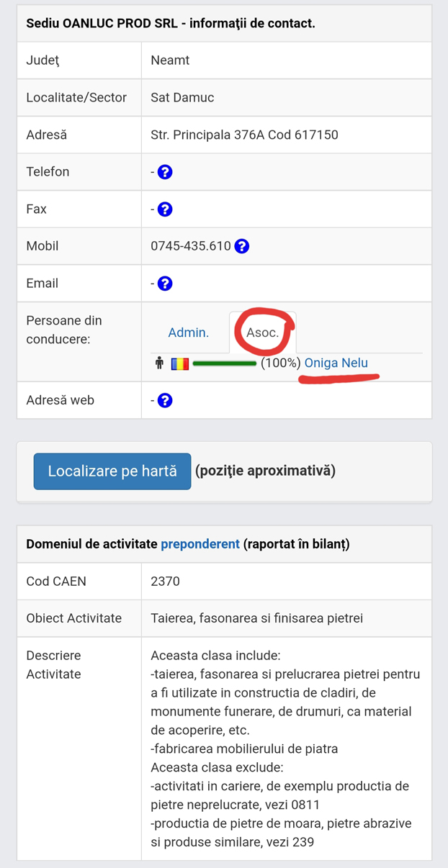Click the help icon beside Email
The image size is (448, 868).
point(164,282)
